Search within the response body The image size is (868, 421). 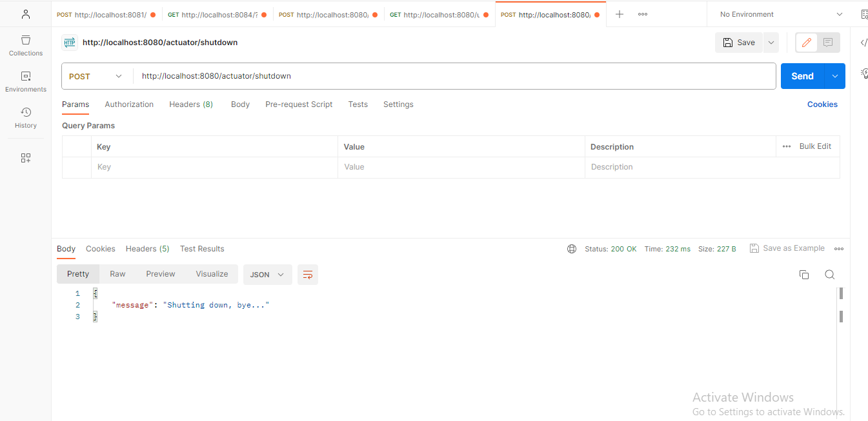coord(829,274)
